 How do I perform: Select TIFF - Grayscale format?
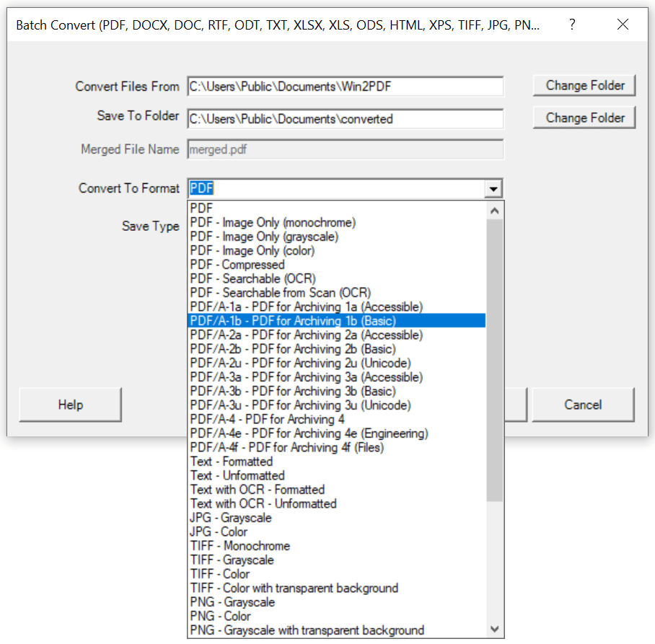coord(337,560)
